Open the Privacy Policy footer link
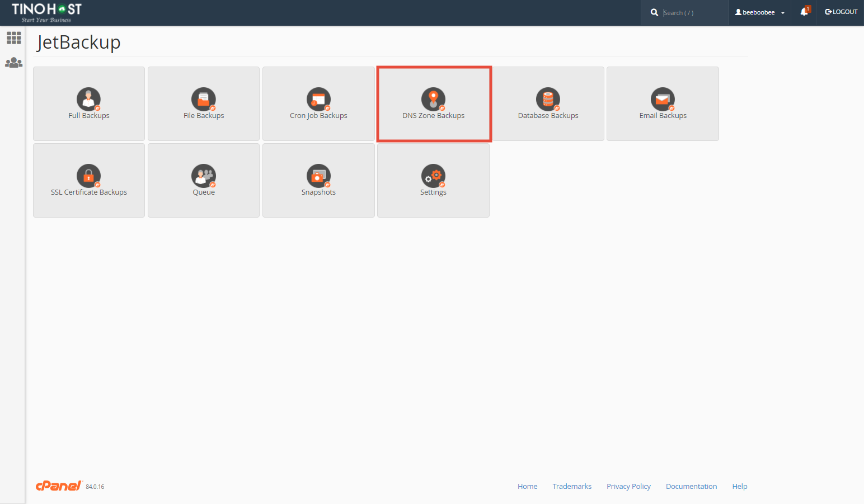 628,486
